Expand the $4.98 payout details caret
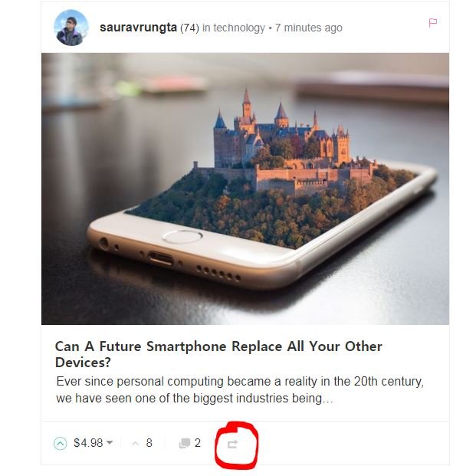The height and width of the screenshot is (476, 476). [x=110, y=442]
